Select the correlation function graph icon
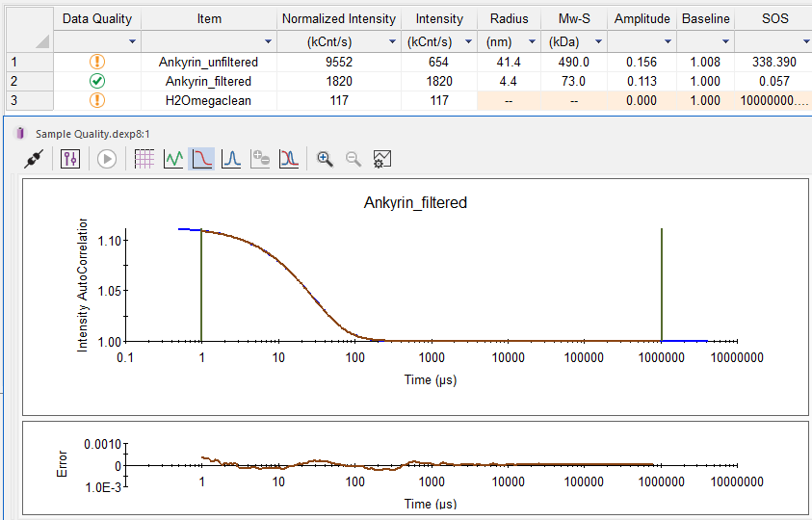Screen dimensions: 812x520 tap(201, 159)
